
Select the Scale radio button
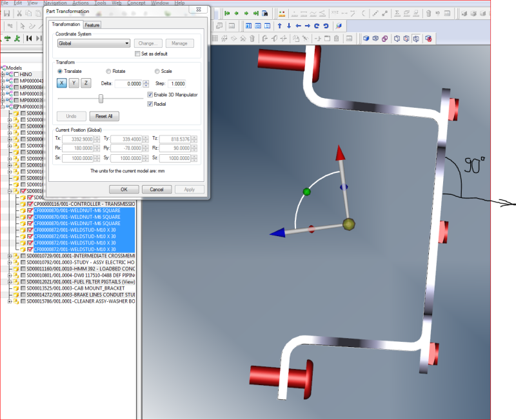(157, 71)
